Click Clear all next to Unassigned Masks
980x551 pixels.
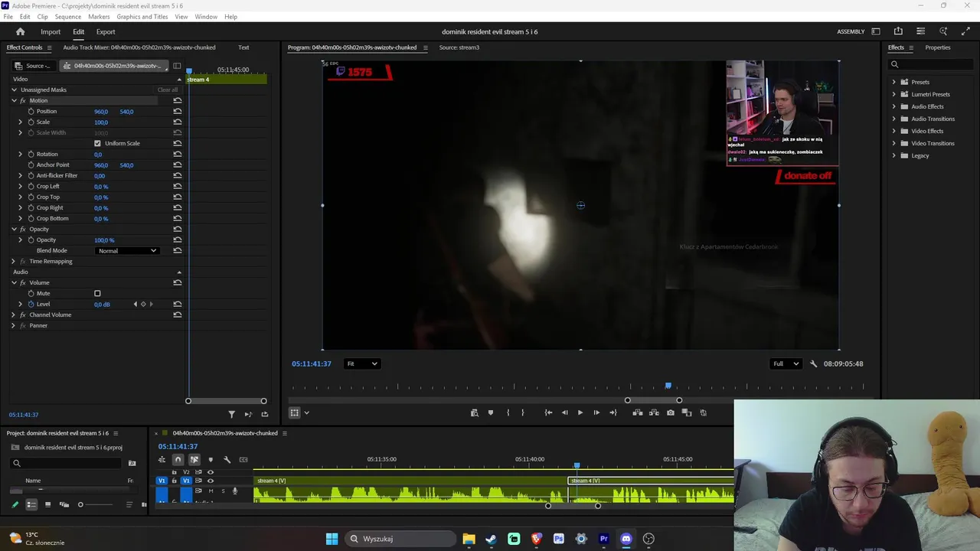click(x=168, y=90)
